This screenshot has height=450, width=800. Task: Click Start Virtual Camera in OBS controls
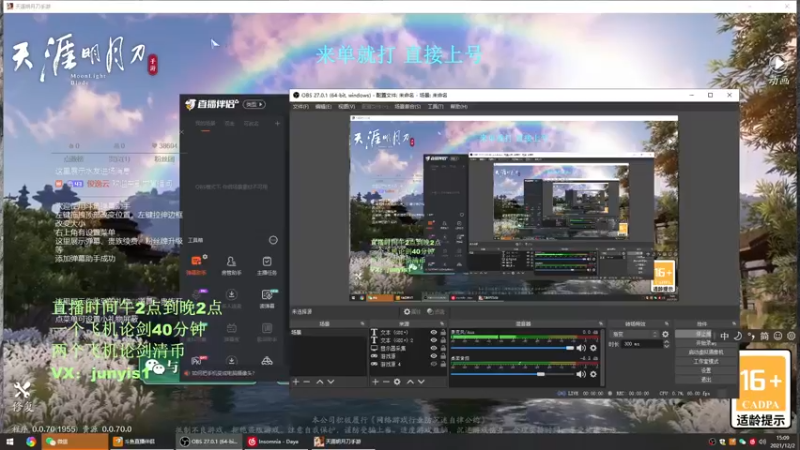pyautogui.click(x=706, y=352)
